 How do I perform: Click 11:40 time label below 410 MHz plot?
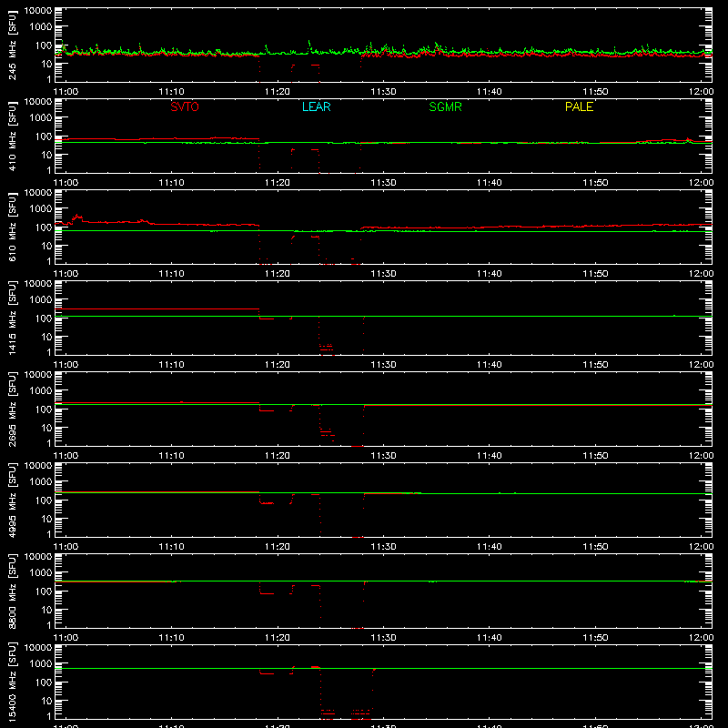(490, 183)
